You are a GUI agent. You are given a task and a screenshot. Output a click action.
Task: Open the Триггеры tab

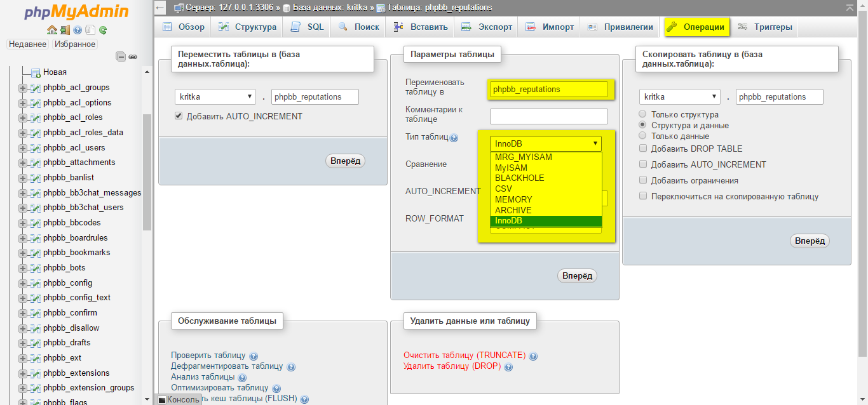point(765,27)
